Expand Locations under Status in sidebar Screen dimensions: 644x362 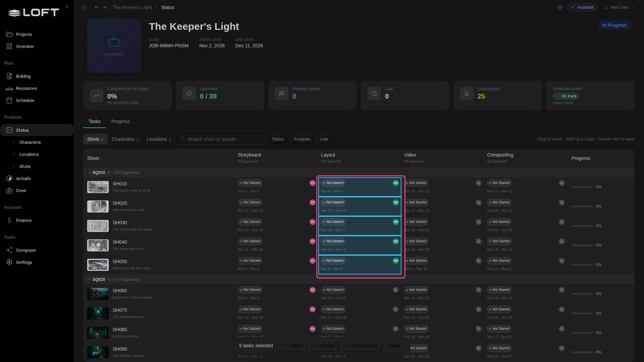[14, 154]
